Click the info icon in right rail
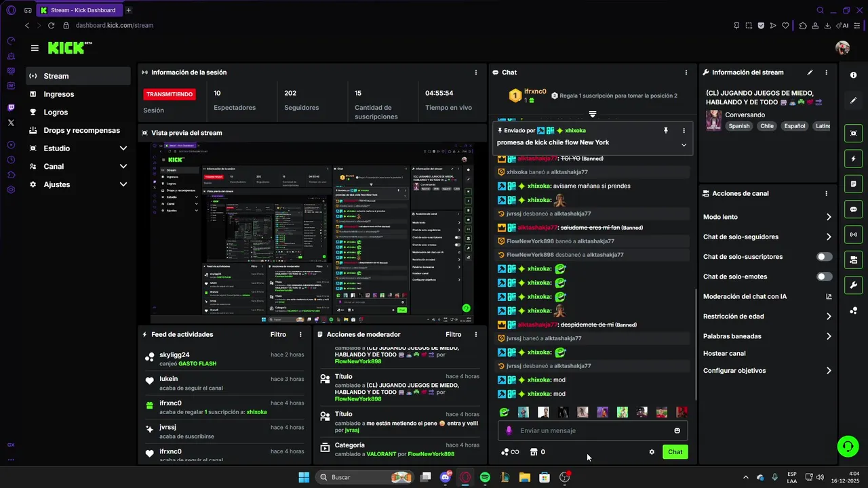 coord(854,75)
